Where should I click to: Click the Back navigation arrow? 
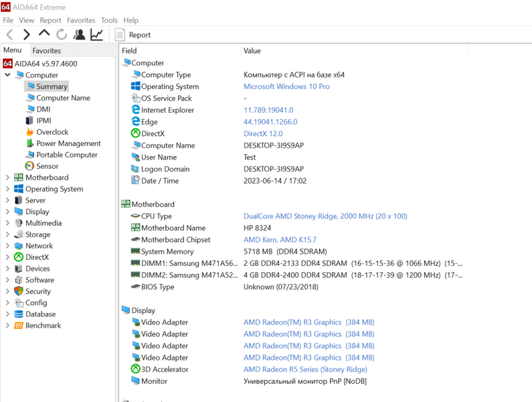coord(10,34)
